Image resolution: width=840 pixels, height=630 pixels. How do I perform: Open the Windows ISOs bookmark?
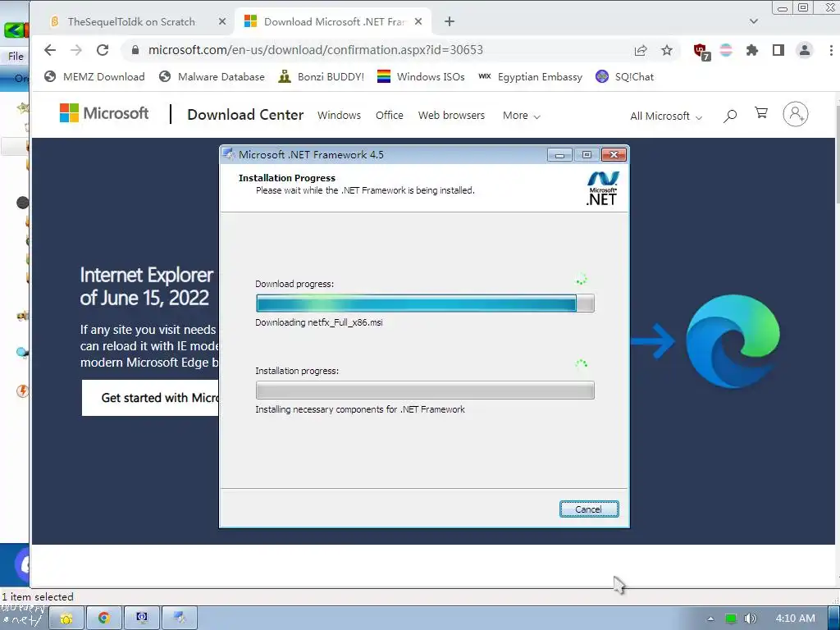tap(421, 76)
